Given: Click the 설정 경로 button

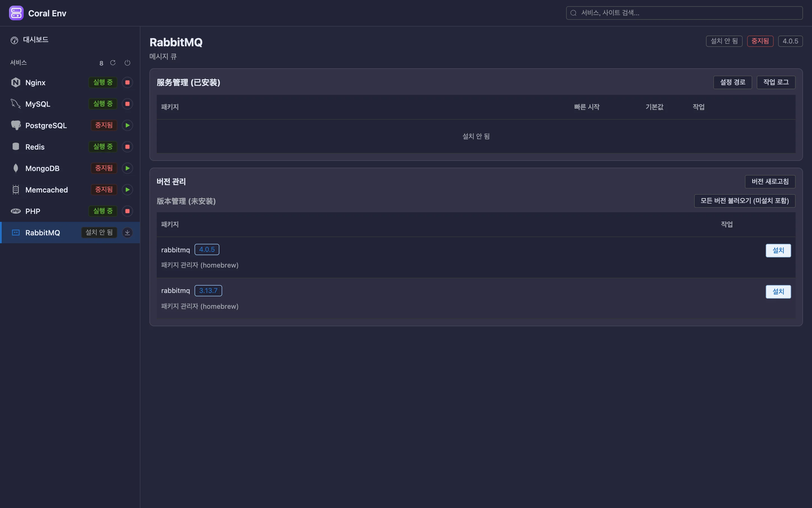Looking at the screenshot, I should pyautogui.click(x=732, y=82).
